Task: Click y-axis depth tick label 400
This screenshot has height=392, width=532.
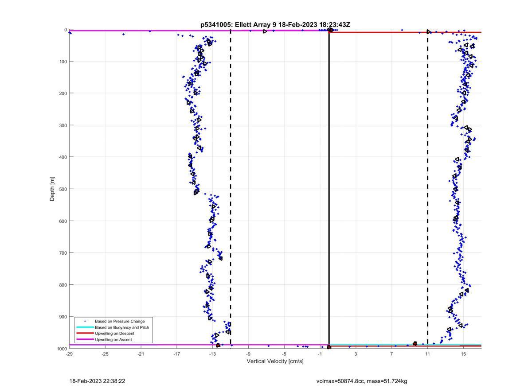Action: point(63,157)
